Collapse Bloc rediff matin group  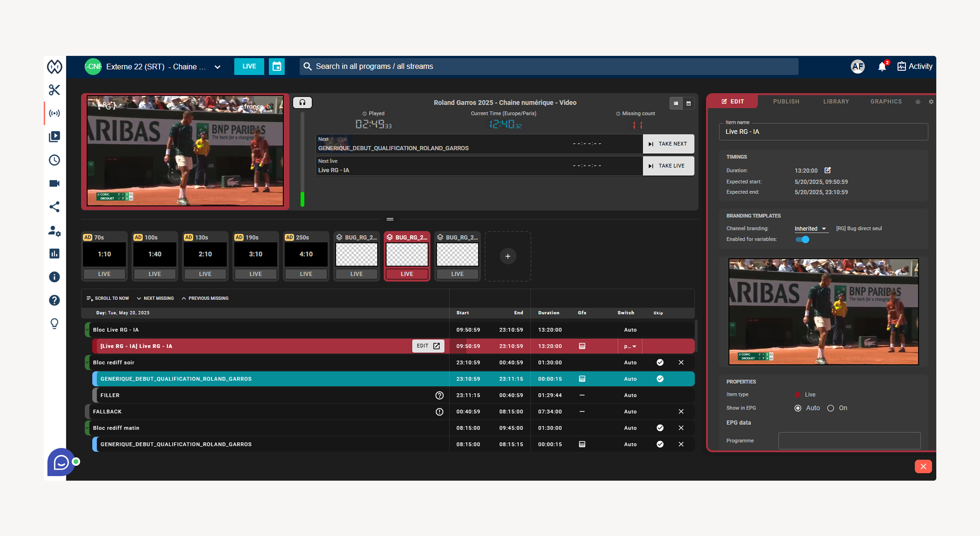click(87, 428)
